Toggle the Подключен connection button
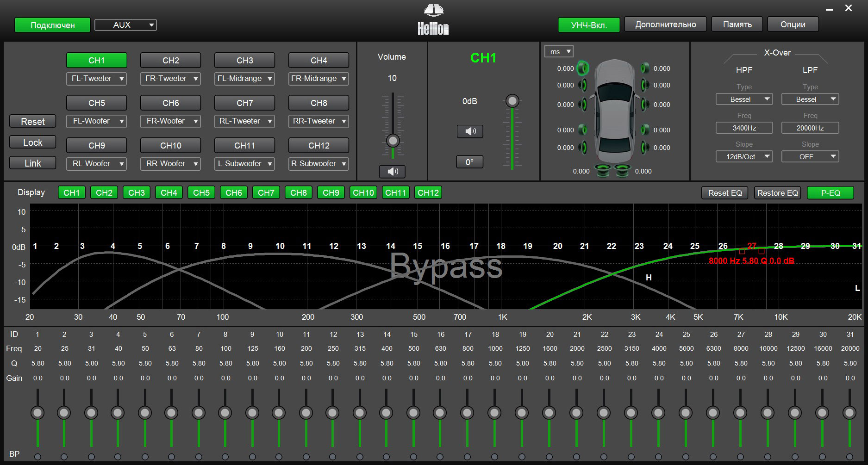 pos(52,25)
